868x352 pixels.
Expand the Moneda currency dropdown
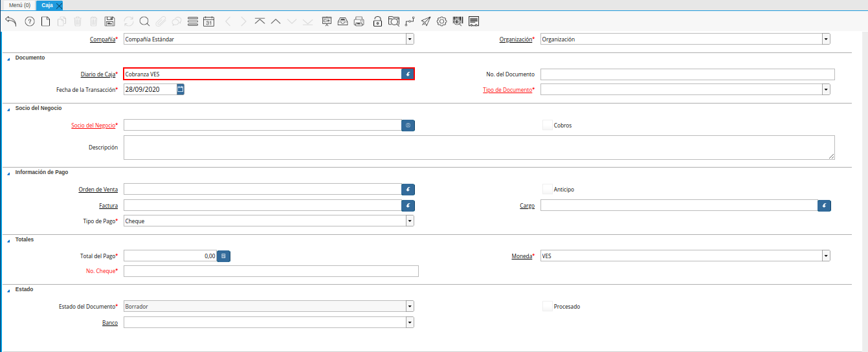click(x=826, y=256)
